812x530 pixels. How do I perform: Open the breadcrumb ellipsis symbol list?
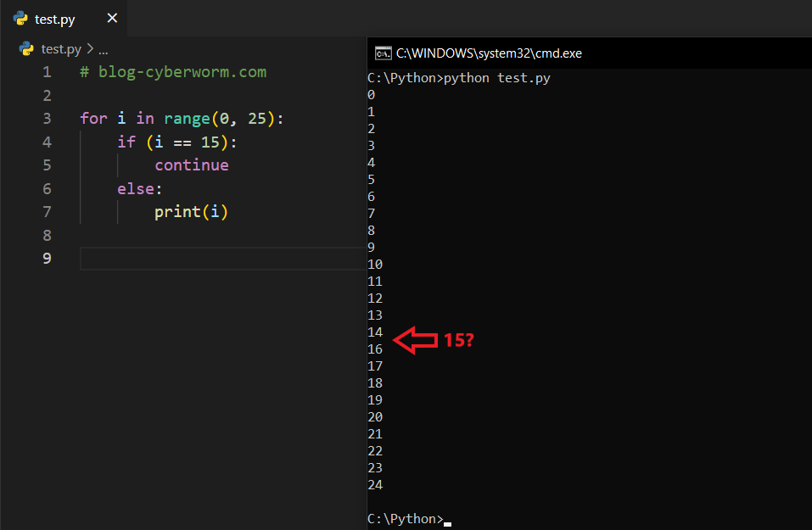103,49
